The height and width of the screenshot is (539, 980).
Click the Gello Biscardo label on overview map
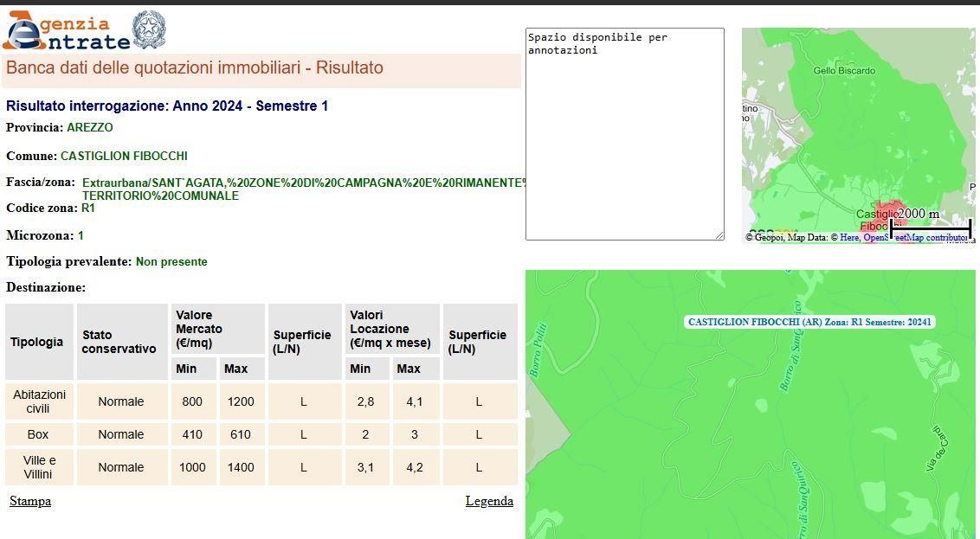click(x=844, y=71)
